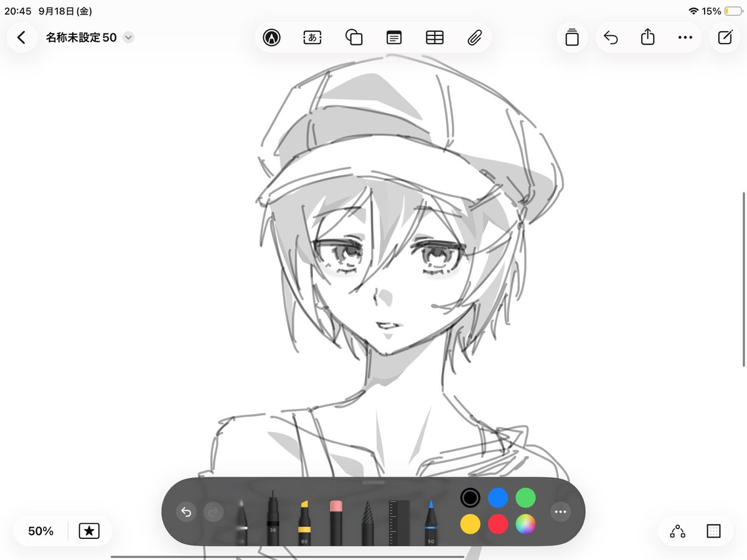Open the star scenes button
This screenshot has height=560, width=747.
coord(89,531)
